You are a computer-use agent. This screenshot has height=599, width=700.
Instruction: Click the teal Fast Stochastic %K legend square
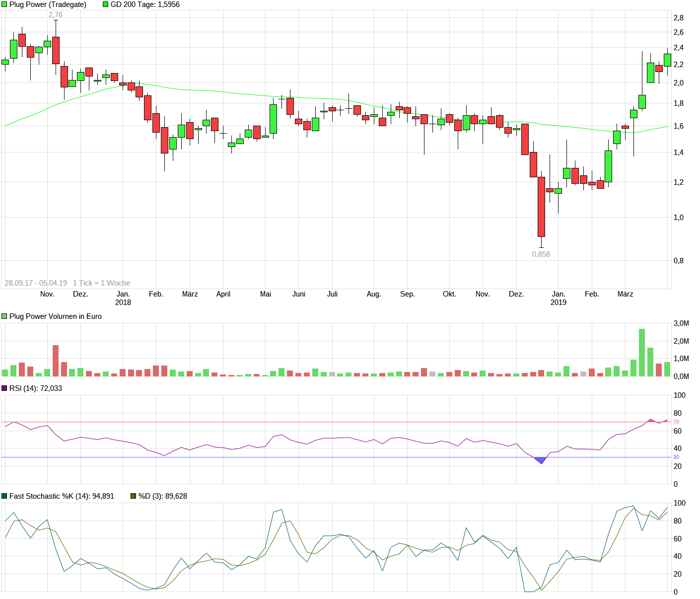coord(4,496)
